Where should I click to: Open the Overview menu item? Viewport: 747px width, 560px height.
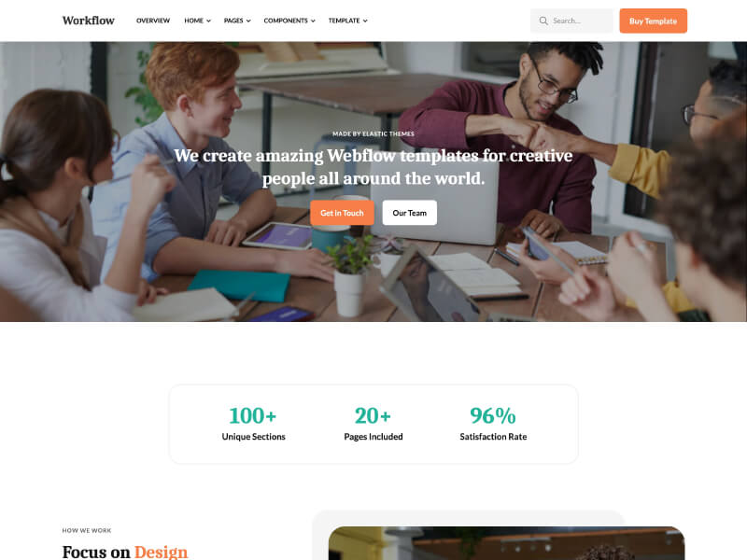[153, 21]
